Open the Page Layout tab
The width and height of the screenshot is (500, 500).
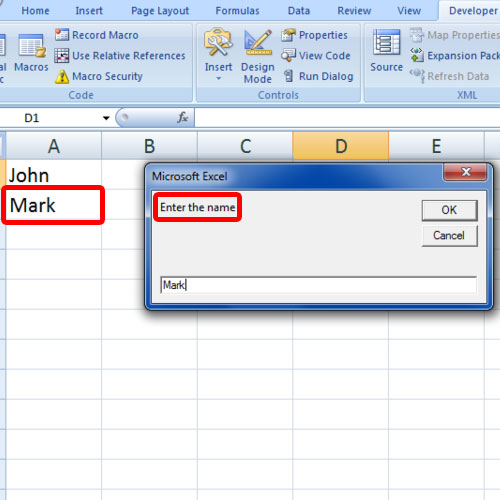click(160, 11)
